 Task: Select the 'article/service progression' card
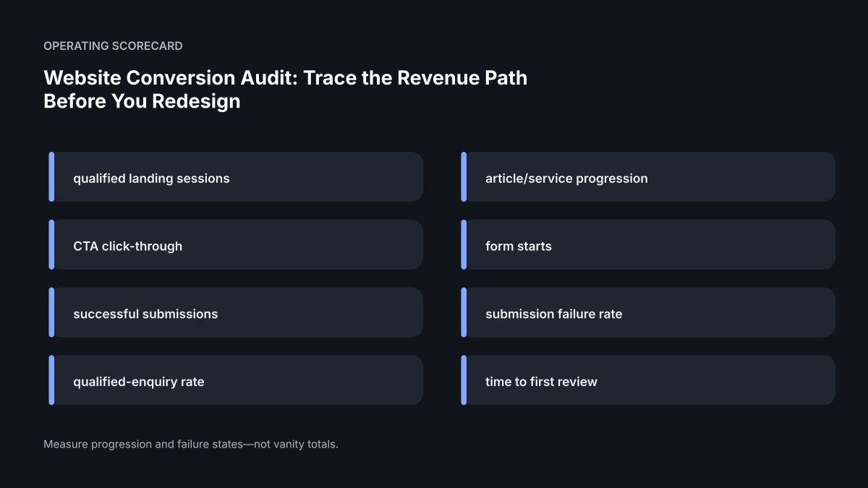coord(648,177)
